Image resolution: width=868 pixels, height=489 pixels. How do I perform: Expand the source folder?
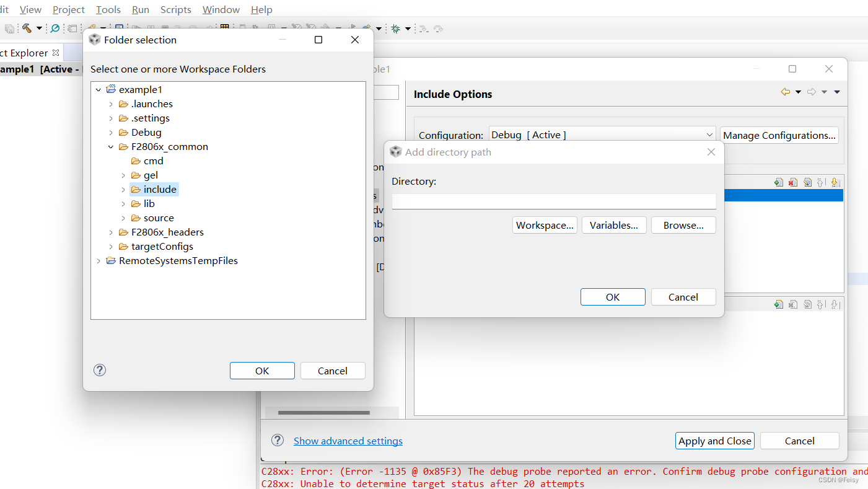[x=123, y=218]
